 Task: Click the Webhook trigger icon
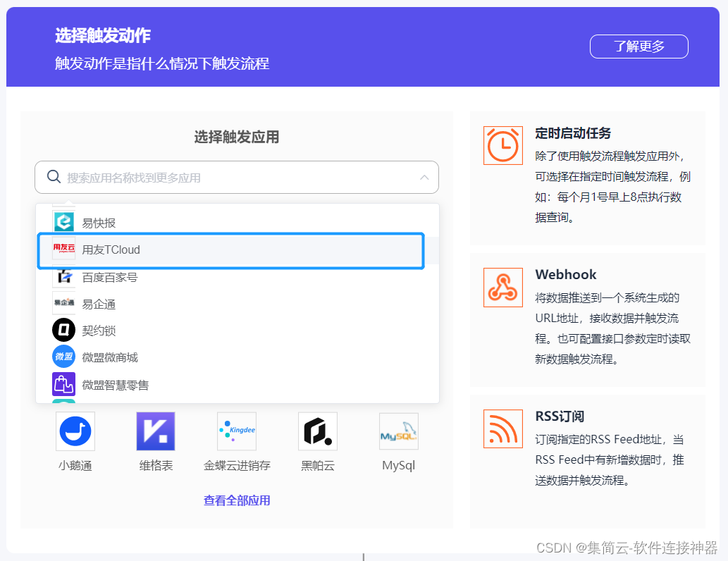pos(502,288)
